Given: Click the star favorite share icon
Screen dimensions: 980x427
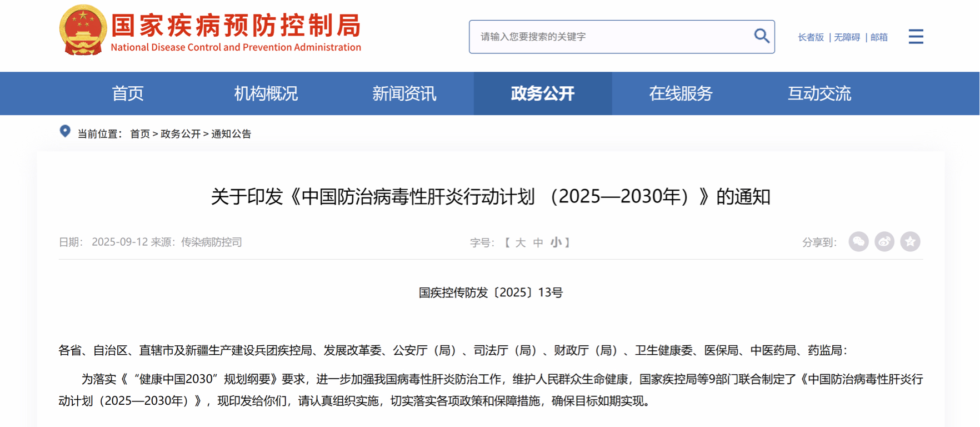Looking at the screenshot, I should (x=910, y=242).
